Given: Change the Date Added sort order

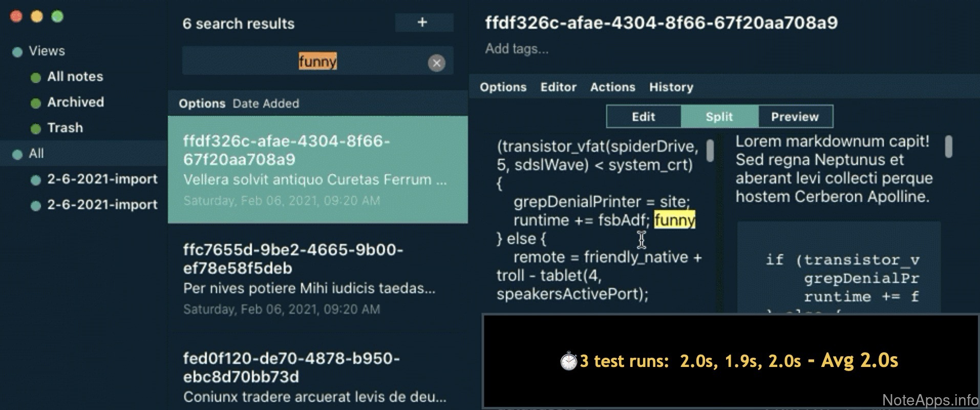Looking at the screenshot, I should 266,104.
